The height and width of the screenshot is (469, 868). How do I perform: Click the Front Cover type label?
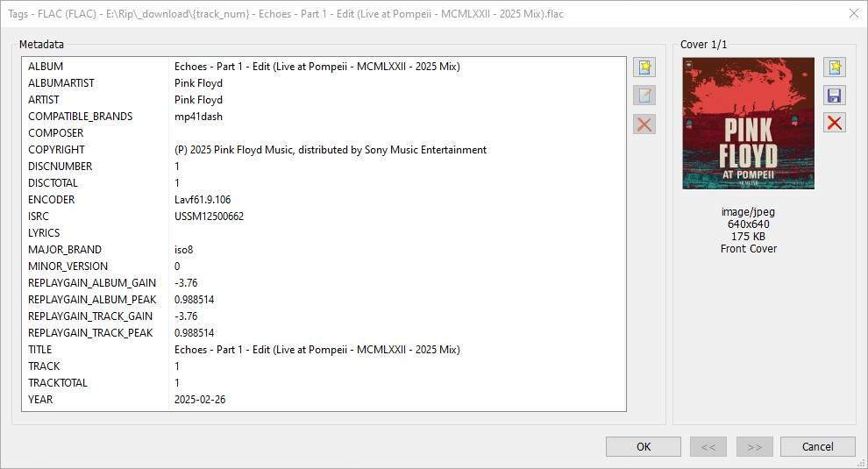click(749, 249)
